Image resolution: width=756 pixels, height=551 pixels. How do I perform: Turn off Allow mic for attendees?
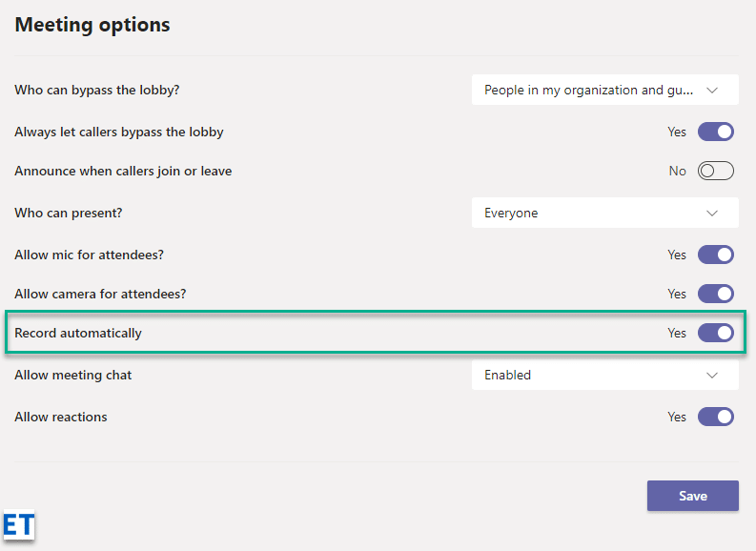pos(715,255)
